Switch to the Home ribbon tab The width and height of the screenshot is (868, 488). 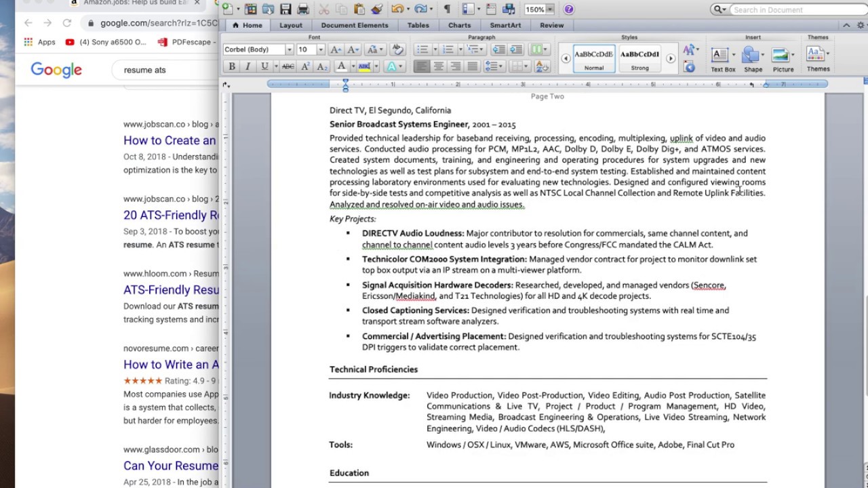tap(247, 25)
